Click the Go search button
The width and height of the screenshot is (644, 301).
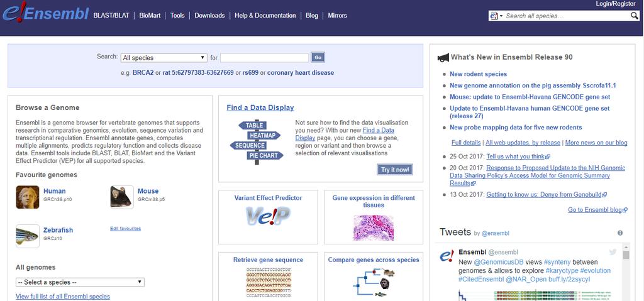[x=318, y=57]
